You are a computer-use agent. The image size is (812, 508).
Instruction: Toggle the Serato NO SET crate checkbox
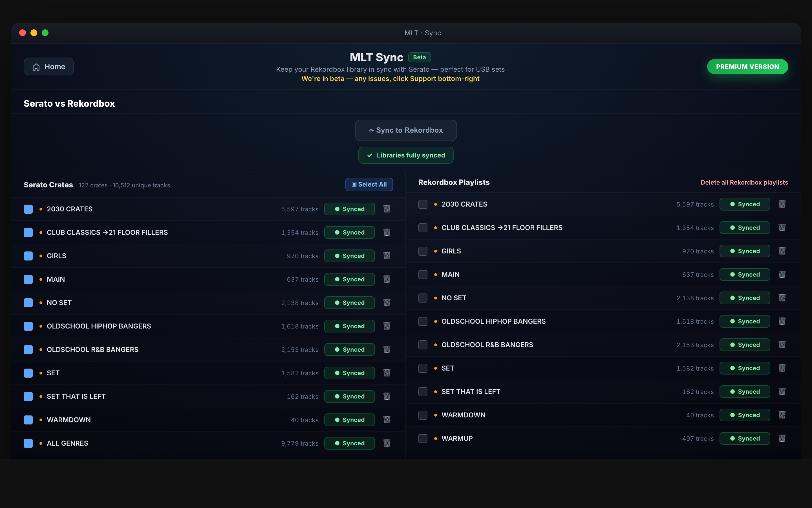point(28,303)
